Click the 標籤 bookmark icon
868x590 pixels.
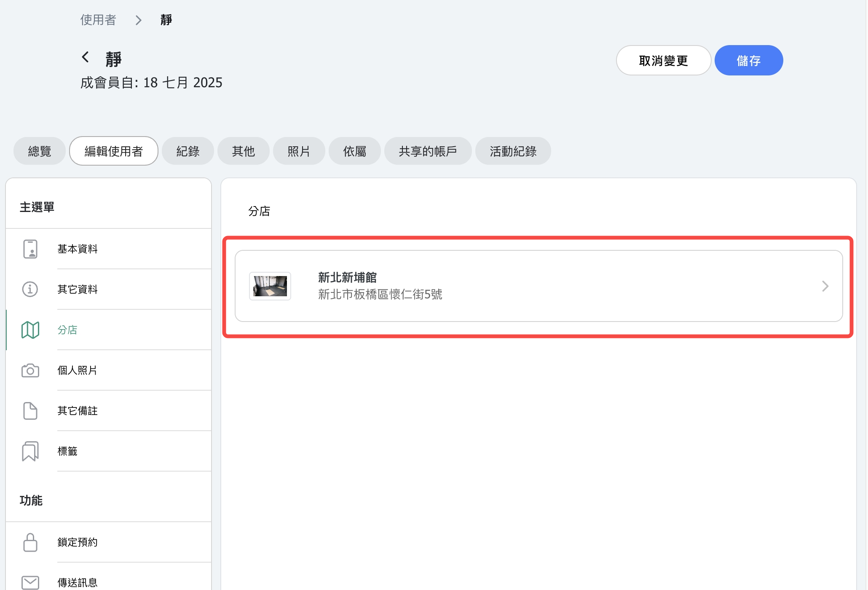point(30,451)
